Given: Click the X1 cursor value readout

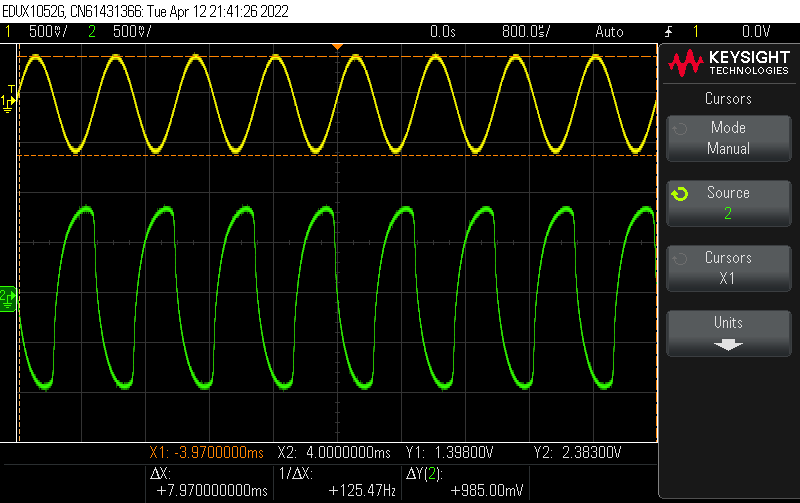Looking at the screenshot, I should click(x=207, y=453).
